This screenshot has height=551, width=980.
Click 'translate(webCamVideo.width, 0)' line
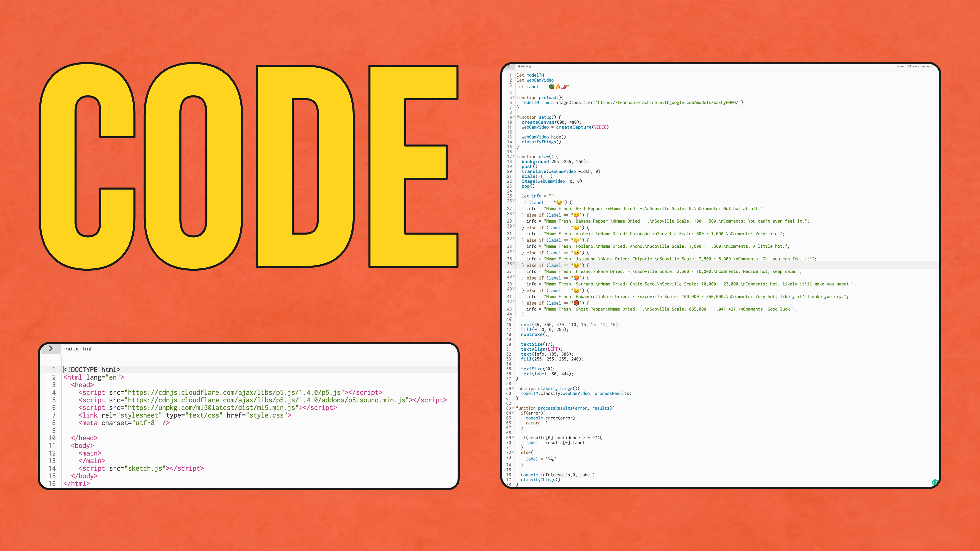point(561,171)
